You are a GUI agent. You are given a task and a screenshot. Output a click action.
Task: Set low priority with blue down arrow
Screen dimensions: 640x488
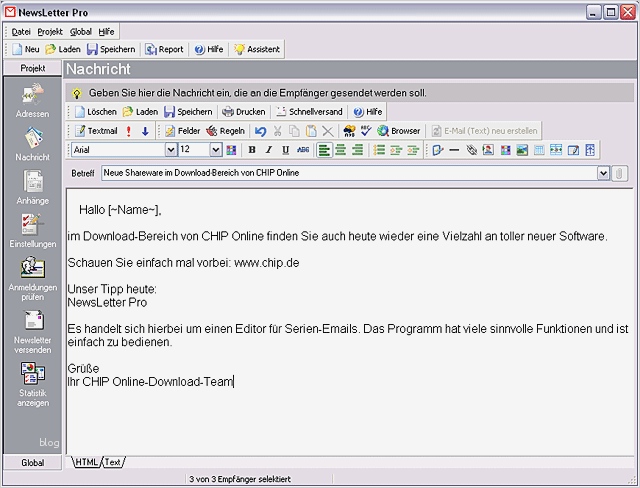pyautogui.click(x=145, y=131)
